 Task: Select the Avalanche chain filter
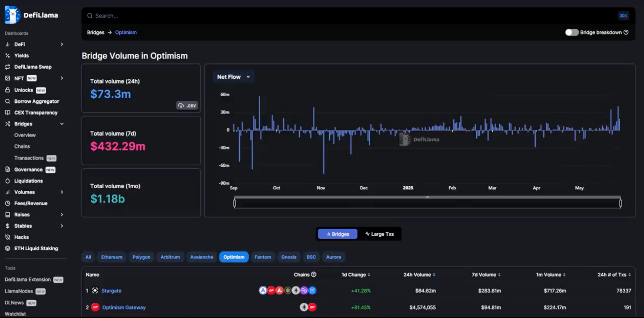pyautogui.click(x=202, y=257)
